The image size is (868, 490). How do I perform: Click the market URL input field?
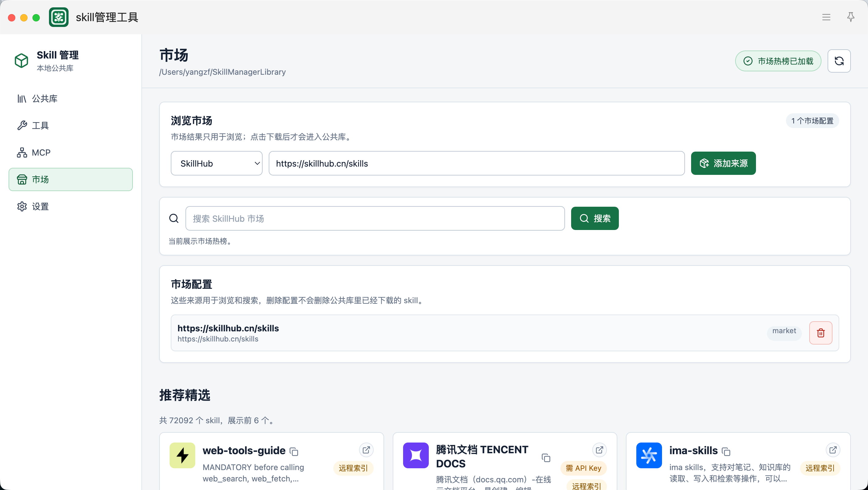click(x=477, y=163)
